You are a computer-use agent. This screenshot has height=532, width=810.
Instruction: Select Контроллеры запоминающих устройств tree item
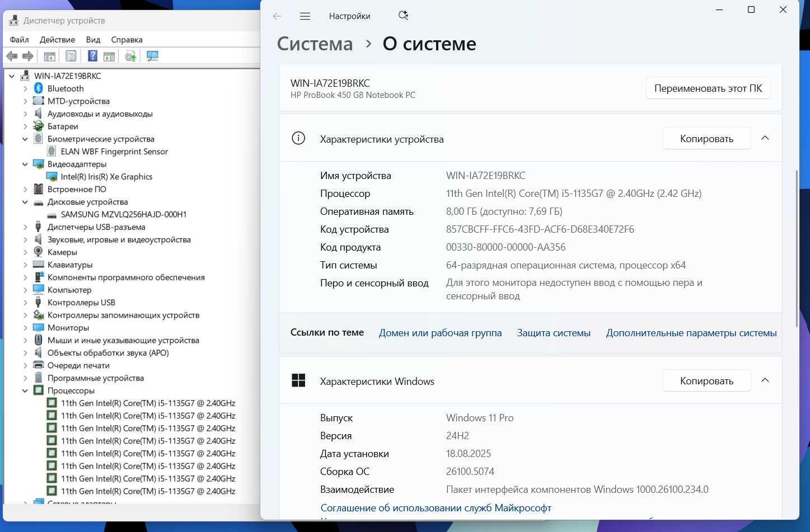tap(123, 315)
